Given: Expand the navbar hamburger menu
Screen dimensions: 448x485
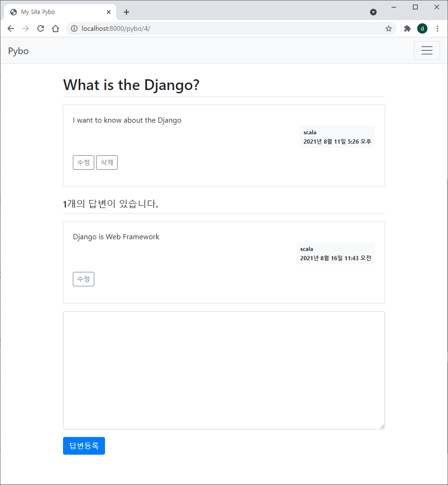Looking at the screenshot, I should coord(427,50).
